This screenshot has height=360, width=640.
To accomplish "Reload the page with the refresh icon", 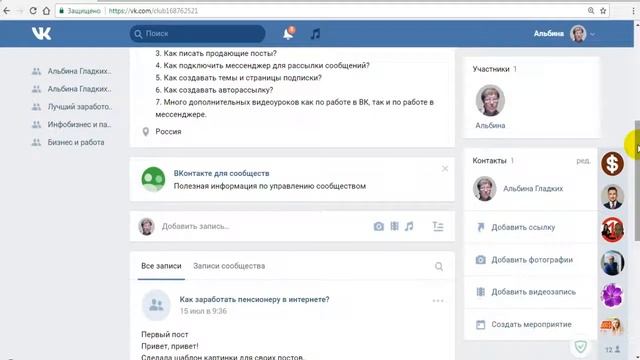I will click(33, 11).
